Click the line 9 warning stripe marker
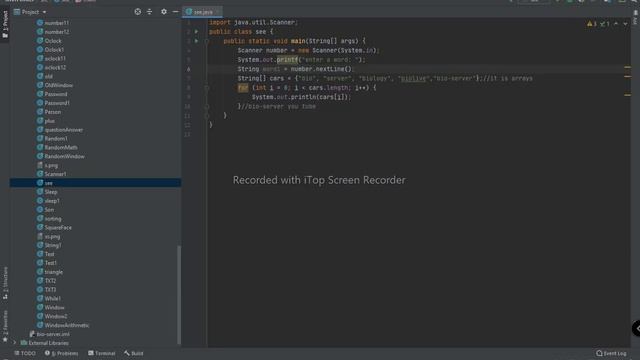Image resolution: width=640 pixels, height=360 pixels. (x=627, y=95)
